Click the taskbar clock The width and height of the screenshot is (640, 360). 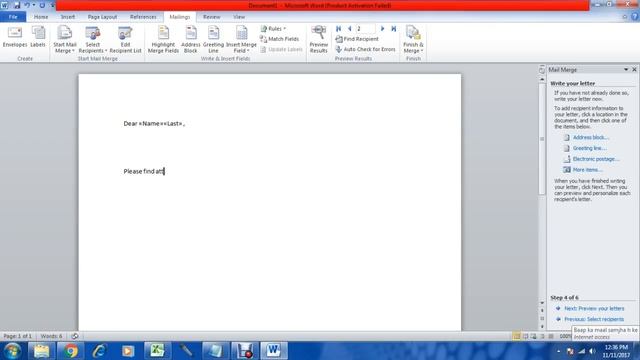(x=616, y=351)
